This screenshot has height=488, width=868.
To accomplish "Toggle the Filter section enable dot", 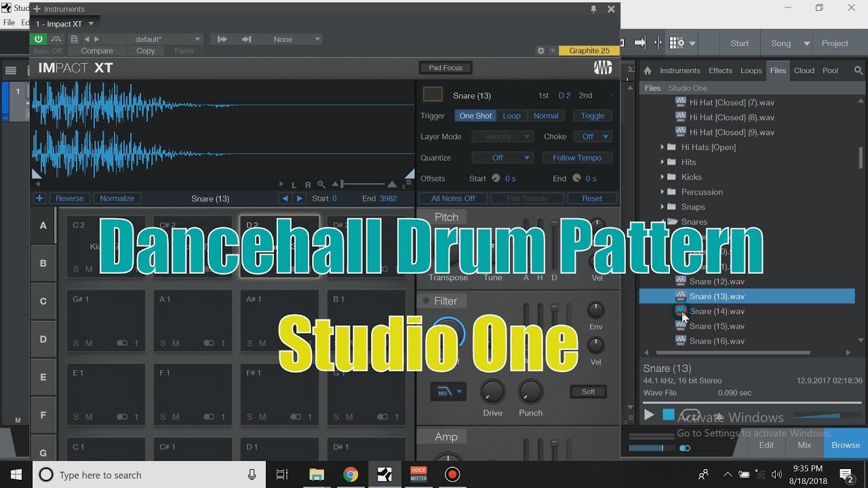I will (426, 301).
